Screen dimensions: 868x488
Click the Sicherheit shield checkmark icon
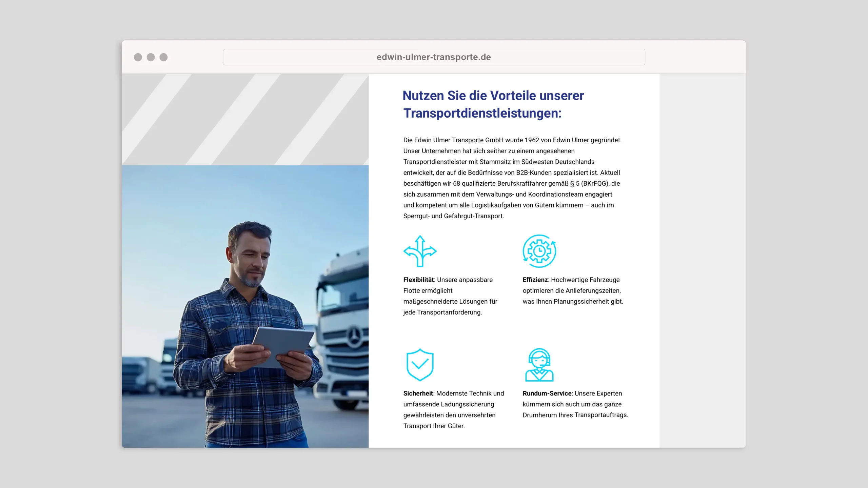[x=420, y=365]
